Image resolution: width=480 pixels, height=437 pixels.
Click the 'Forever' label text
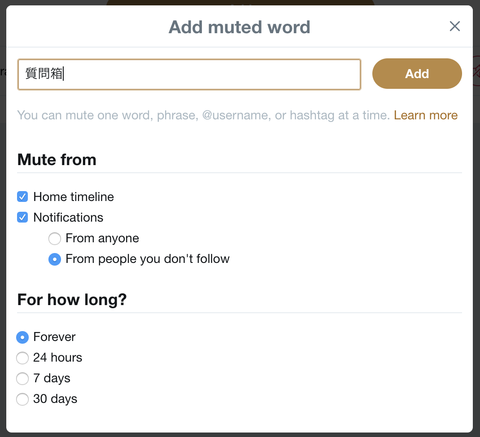pos(54,337)
